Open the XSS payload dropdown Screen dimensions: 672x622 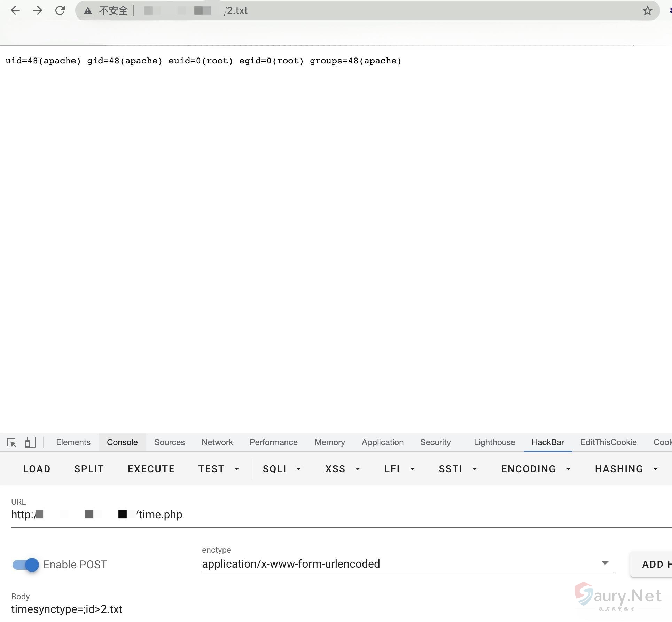click(x=342, y=469)
